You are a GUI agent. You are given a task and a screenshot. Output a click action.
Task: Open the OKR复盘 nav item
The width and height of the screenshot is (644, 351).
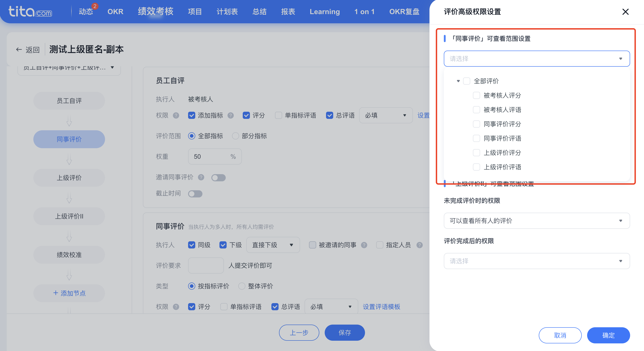(404, 11)
